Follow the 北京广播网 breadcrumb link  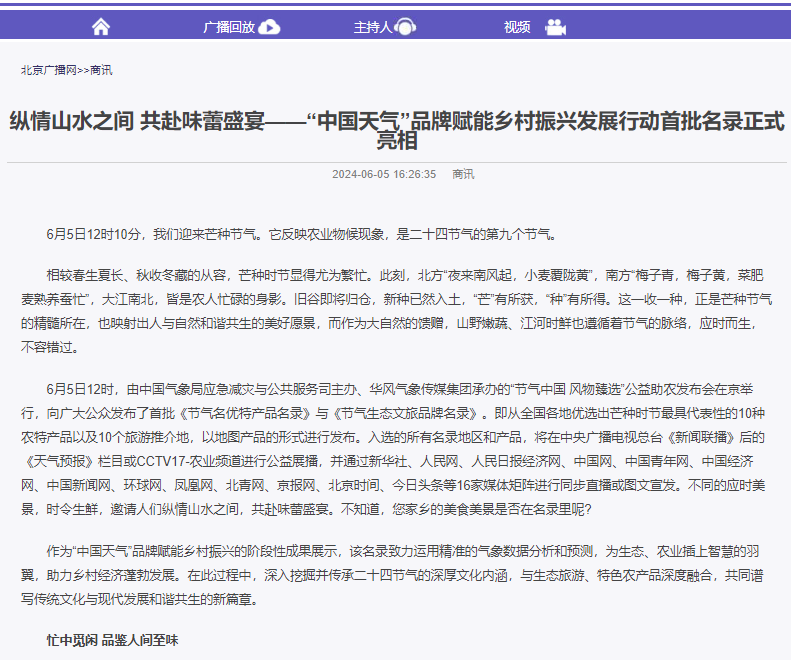(x=48, y=70)
